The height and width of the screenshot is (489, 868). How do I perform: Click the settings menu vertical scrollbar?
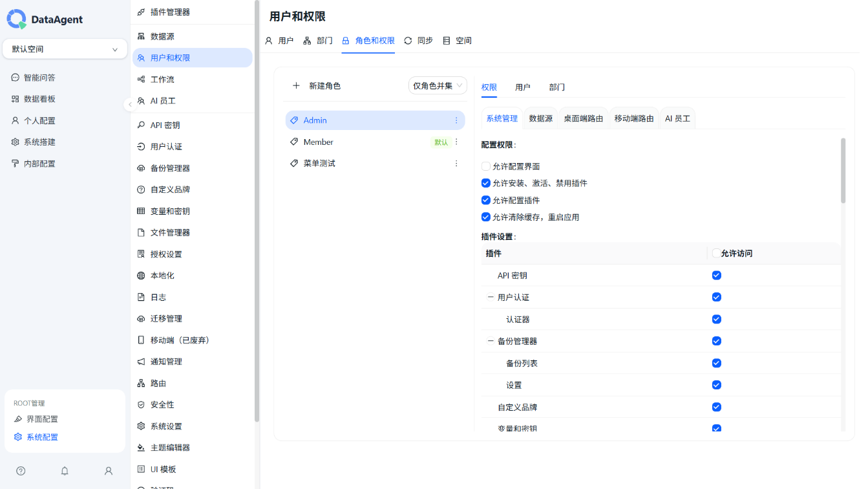tap(257, 211)
